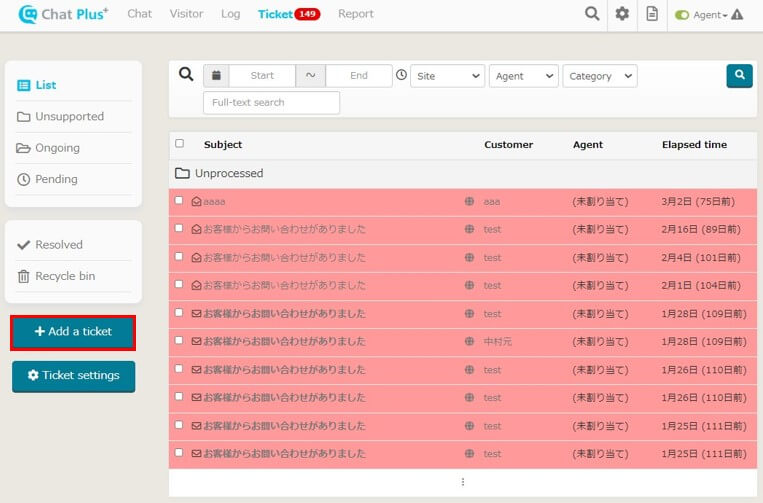Image resolution: width=763 pixels, height=503 pixels.
Task: Click customer aaa cell
Action: [x=491, y=201]
